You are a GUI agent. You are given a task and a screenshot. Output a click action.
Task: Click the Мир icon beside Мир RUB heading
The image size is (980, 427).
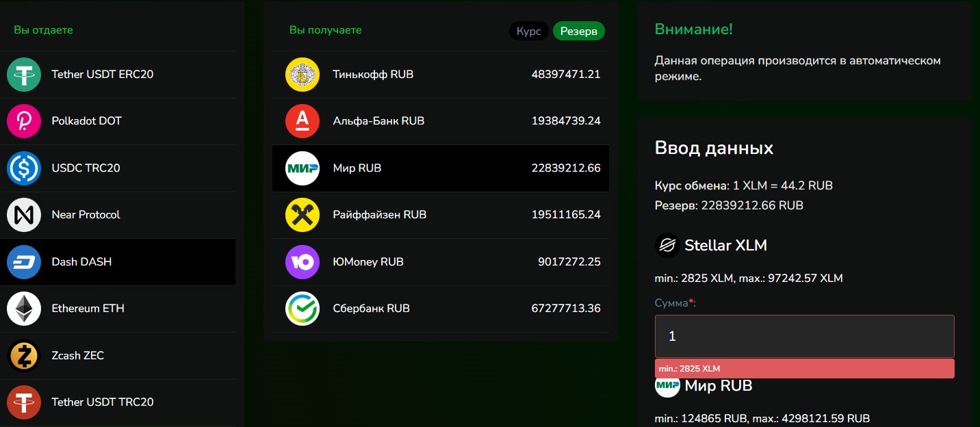pyautogui.click(x=667, y=387)
